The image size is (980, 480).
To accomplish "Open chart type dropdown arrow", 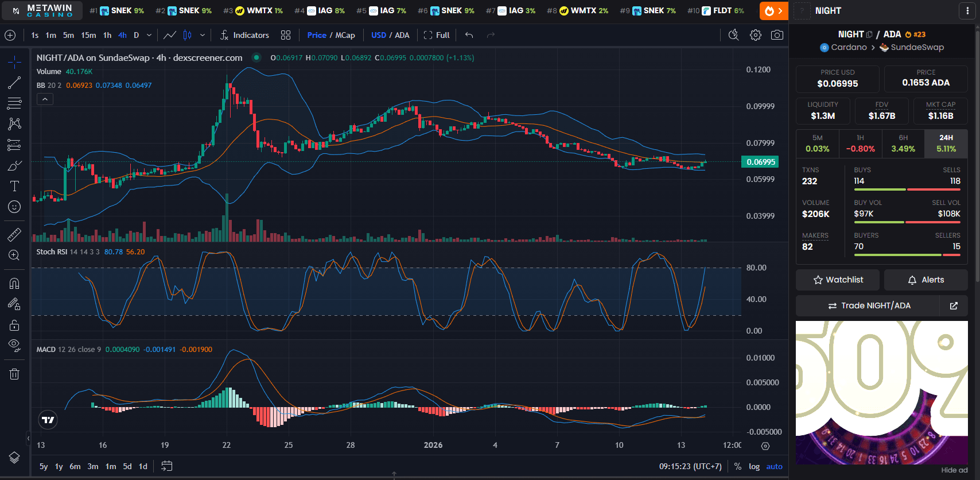I will tap(203, 35).
